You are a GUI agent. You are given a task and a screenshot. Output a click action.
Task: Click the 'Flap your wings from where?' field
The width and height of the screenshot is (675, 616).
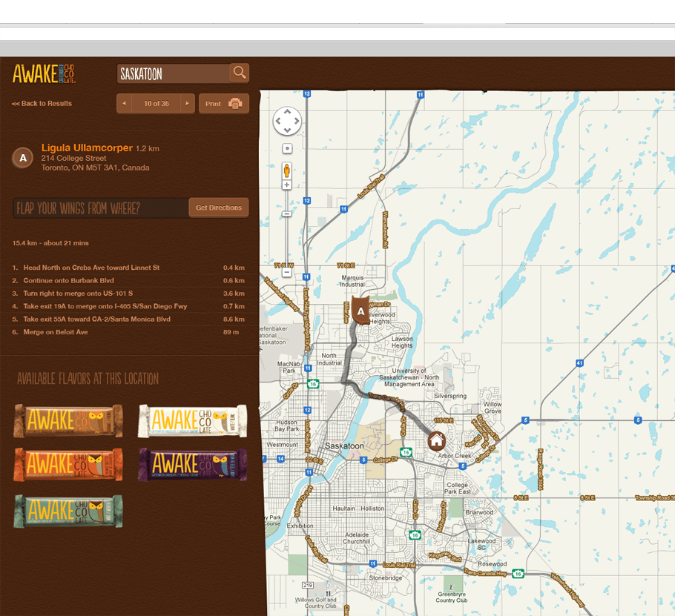101,208
